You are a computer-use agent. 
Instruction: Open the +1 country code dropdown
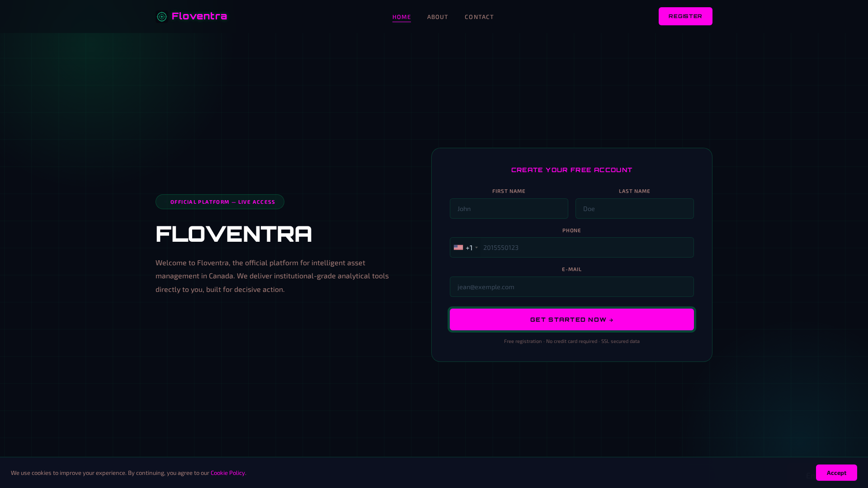pos(466,248)
